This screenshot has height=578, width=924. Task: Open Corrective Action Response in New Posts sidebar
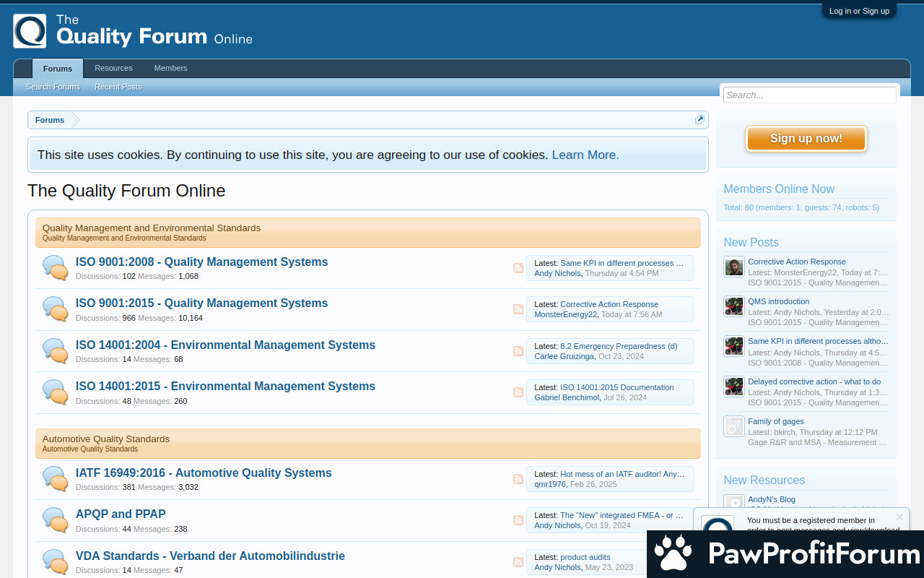(x=797, y=262)
